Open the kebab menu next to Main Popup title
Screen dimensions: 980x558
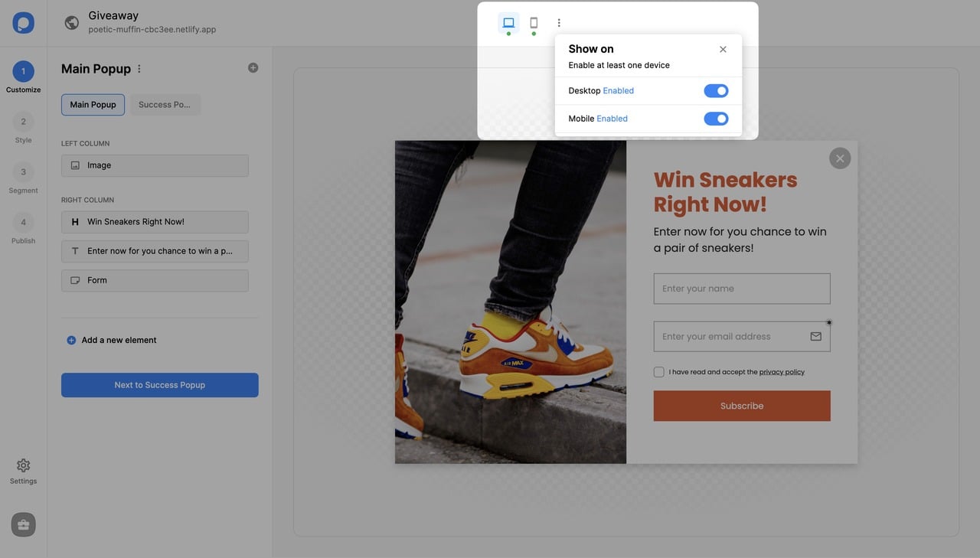(x=139, y=68)
